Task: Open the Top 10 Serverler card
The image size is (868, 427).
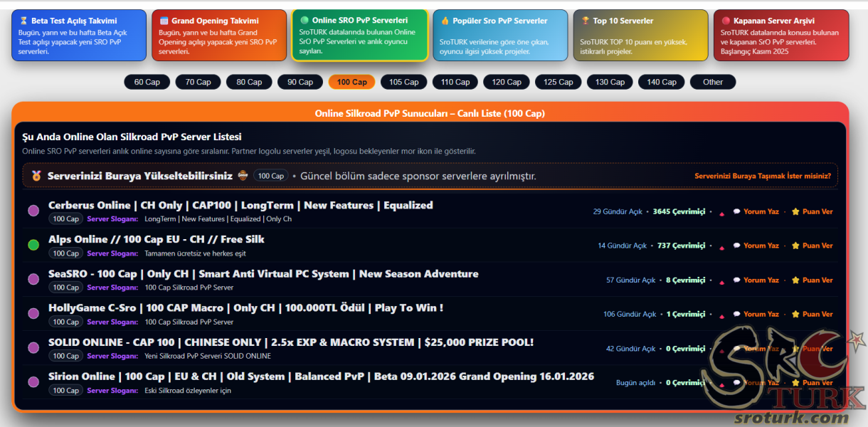Action: pyautogui.click(x=640, y=35)
